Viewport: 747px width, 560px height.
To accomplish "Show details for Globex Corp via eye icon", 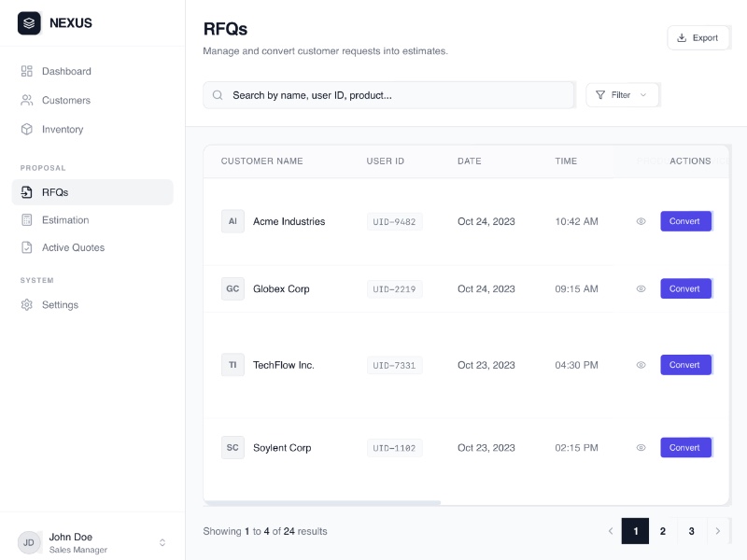I will click(x=641, y=288).
